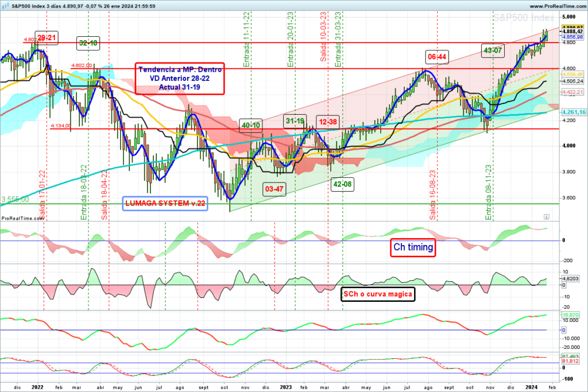Click the green 3.556,00 support level label

pyautogui.click(x=15, y=199)
